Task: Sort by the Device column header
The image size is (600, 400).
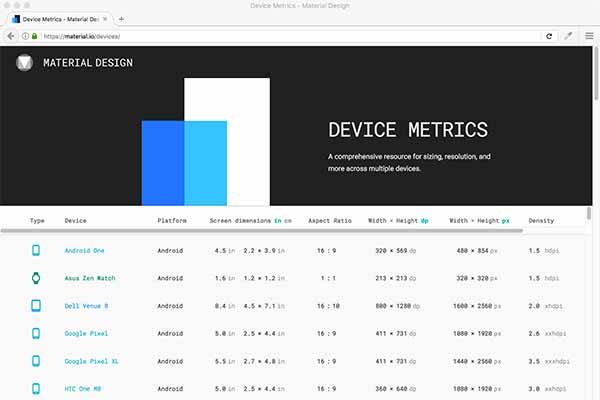Action: tap(75, 220)
